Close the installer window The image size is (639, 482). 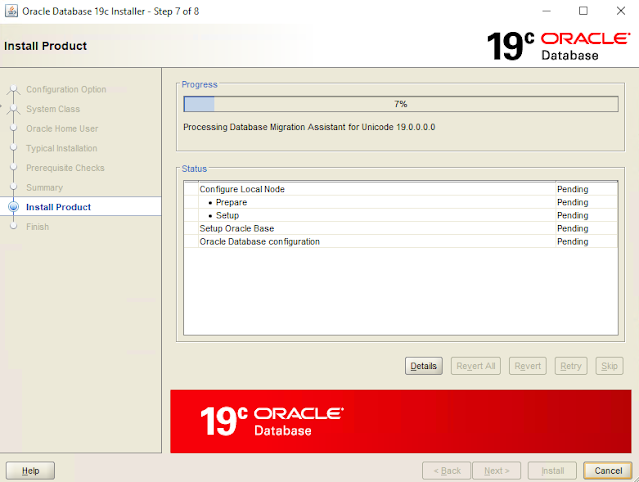tap(620, 11)
